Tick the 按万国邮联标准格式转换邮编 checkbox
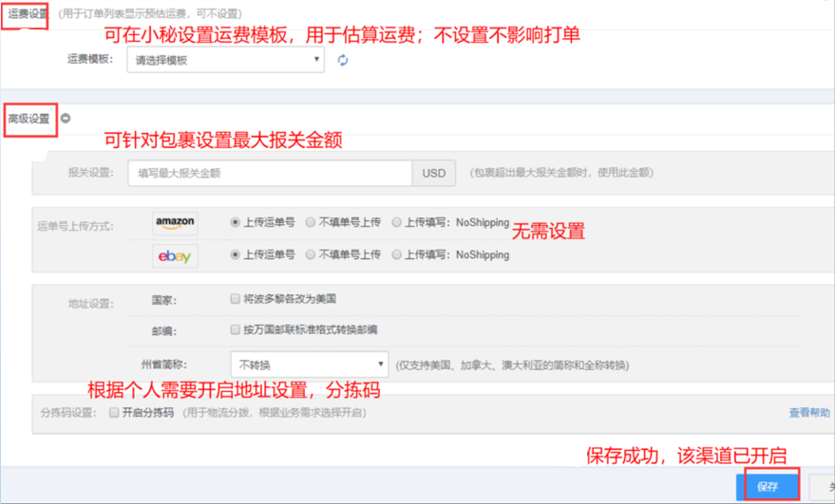 235,330
